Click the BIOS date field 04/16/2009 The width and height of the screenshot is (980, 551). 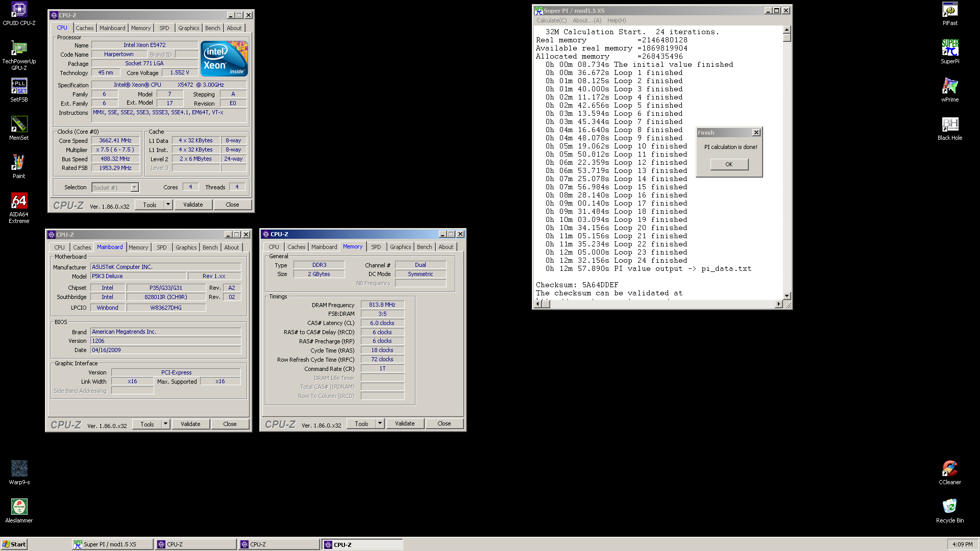(x=165, y=350)
